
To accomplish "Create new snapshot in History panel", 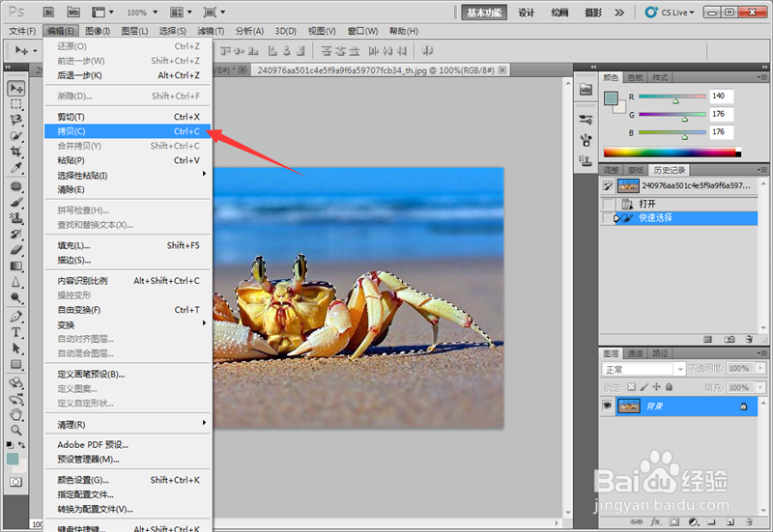I will [730, 340].
